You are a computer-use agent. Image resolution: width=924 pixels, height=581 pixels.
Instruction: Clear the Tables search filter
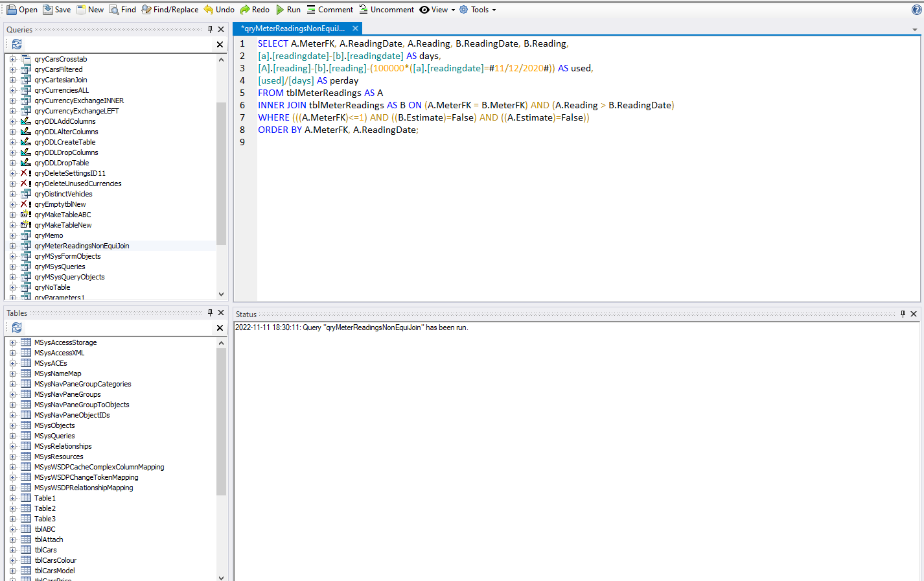[220, 327]
